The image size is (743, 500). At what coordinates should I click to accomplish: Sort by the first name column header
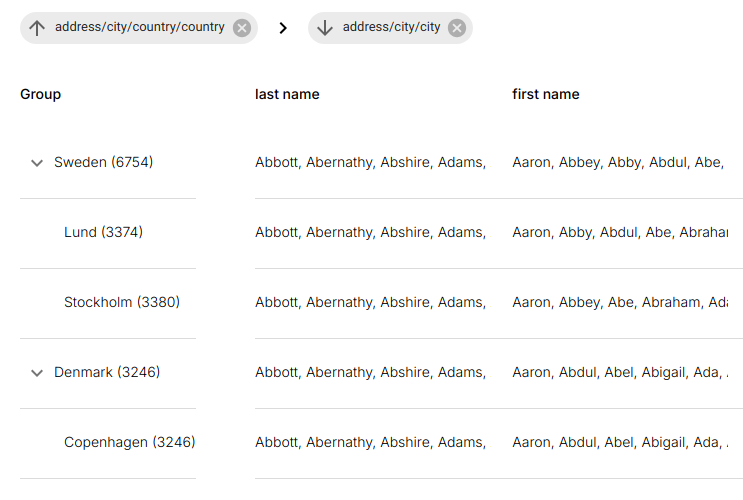545,94
